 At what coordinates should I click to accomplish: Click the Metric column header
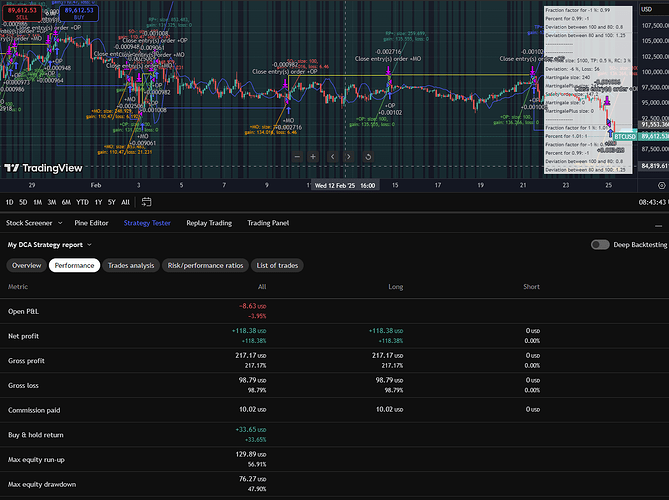18,287
